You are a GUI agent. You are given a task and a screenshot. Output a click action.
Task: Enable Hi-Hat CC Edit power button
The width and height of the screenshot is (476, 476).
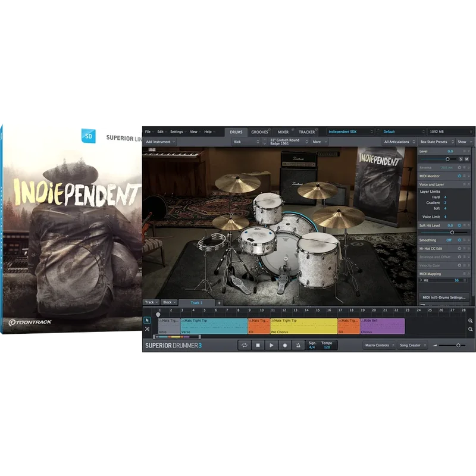[459, 248]
